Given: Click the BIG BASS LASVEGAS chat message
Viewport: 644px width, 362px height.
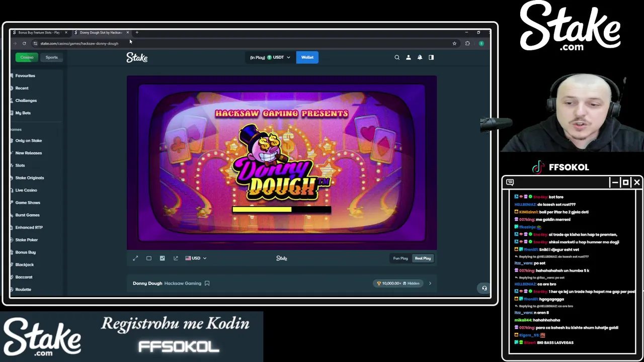Looking at the screenshot, I should coord(555,342).
